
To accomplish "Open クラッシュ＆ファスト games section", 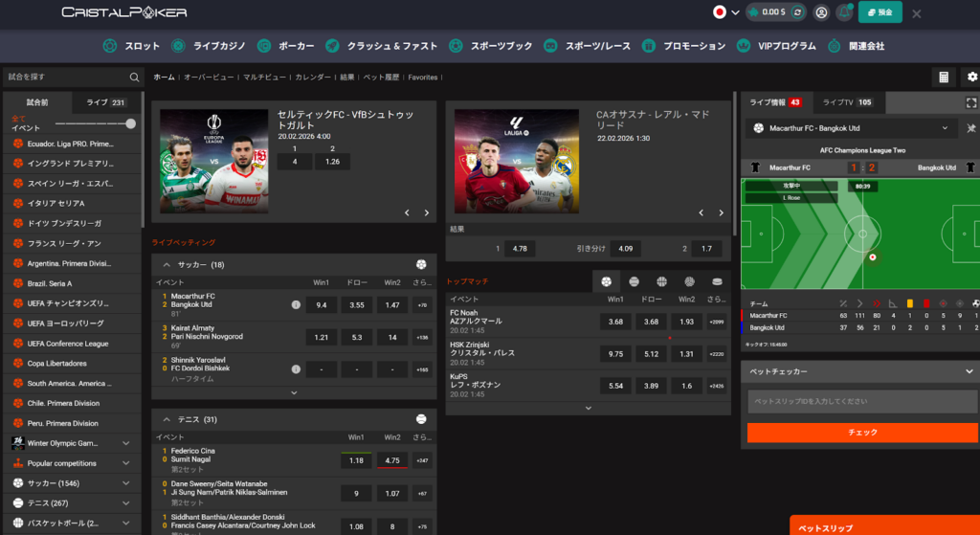I will (x=381, y=46).
